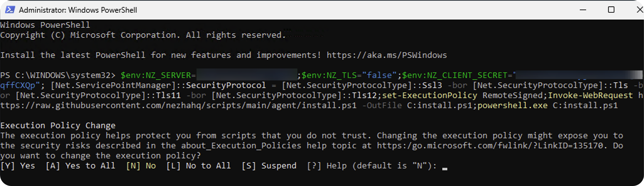Click the [?] Help option text
Viewport: 644px width, 186px height.
click(327, 166)
